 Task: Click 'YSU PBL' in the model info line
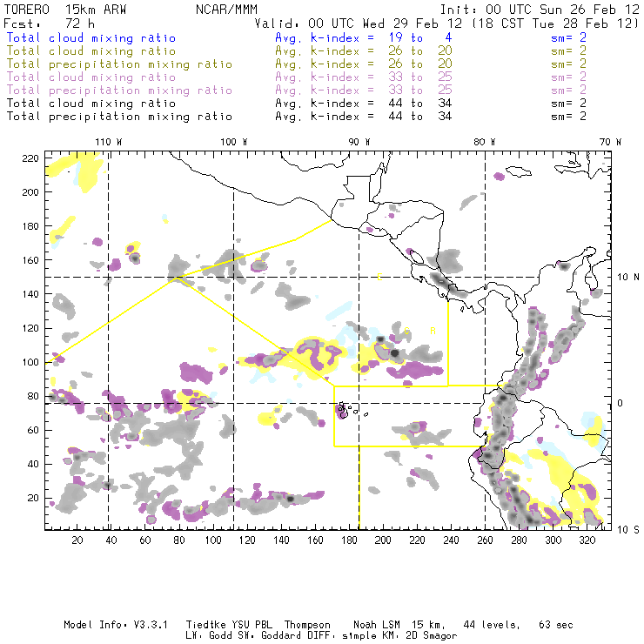click(x=252, y=625)
